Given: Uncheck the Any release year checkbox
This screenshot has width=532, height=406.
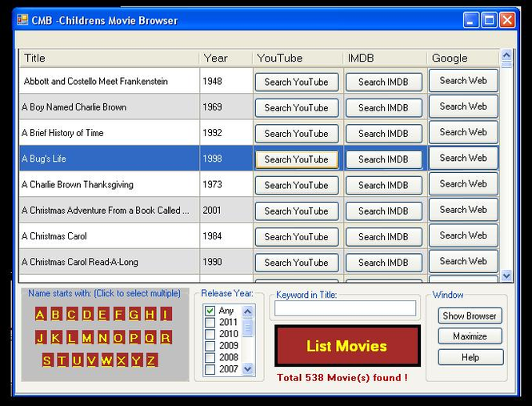Looking at the screenshot, I should pos(210,311).
